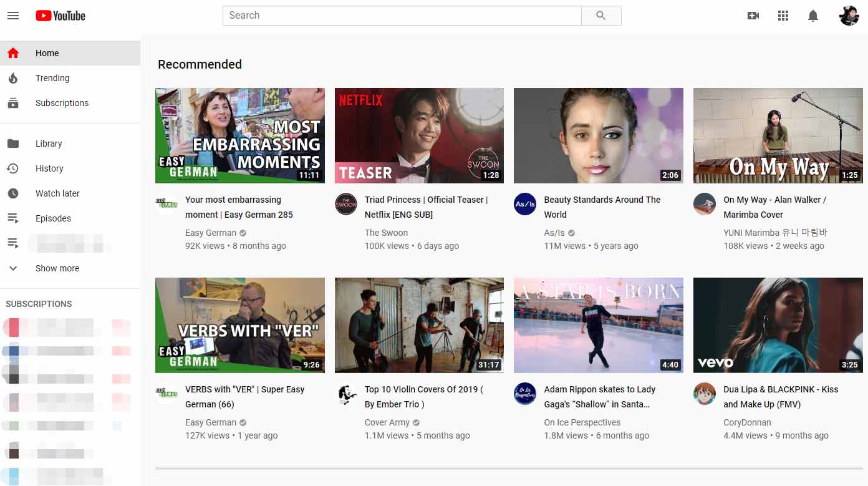
Task: Play the Most Embarrassing Moments thumbnail
Action: tap(240, 135)
